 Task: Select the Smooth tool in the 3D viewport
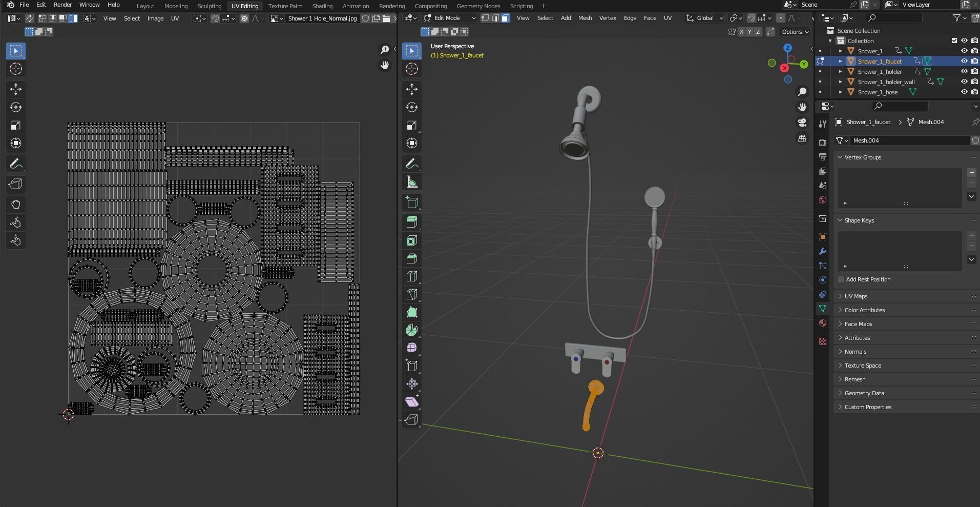pyautogui.click(x=412, y=348)
